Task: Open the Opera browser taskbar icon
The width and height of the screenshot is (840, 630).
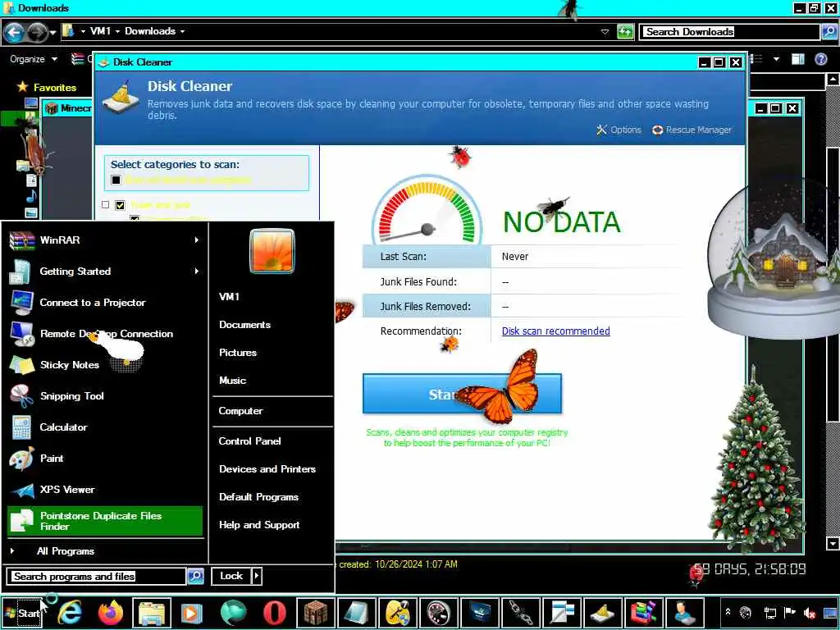Action: [274, 612]
